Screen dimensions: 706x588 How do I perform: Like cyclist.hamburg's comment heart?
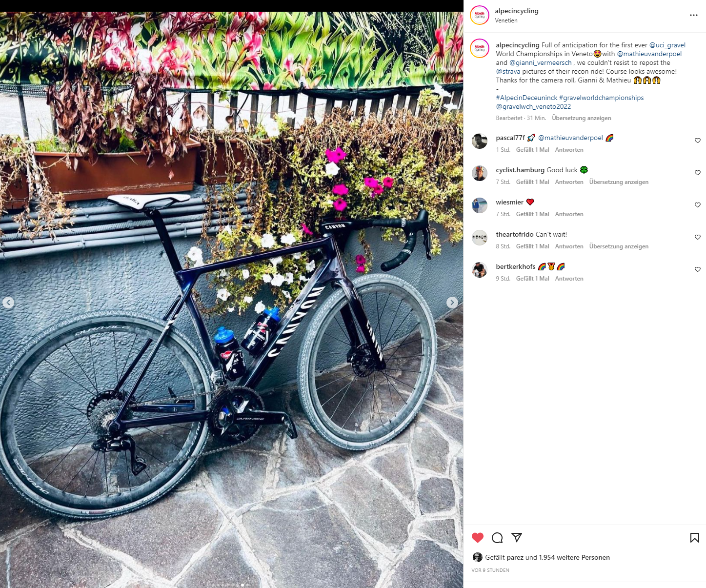tap(698, 173)
